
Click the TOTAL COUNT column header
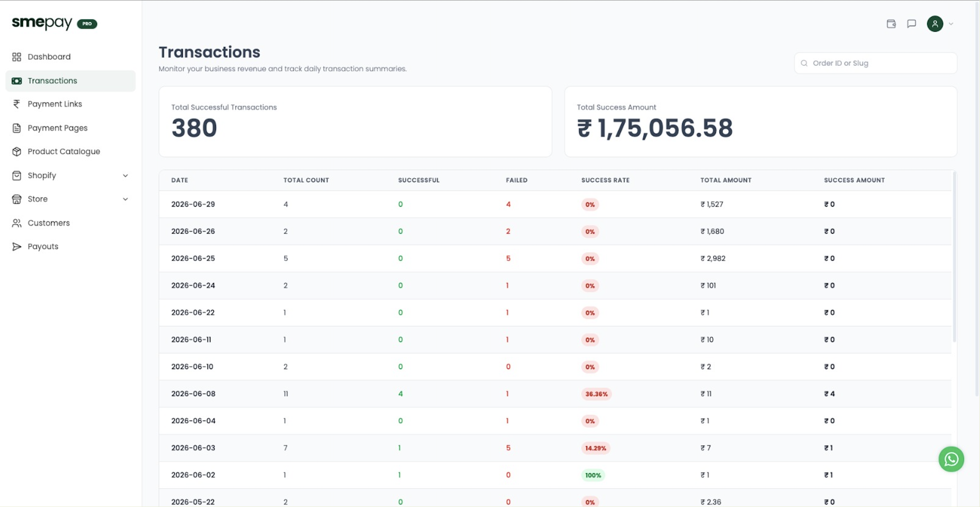[x=306, y=180]
